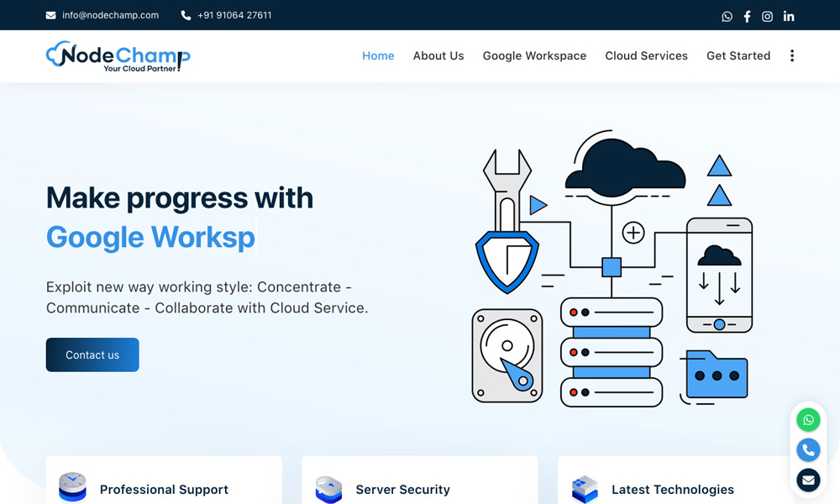The height and width of the screenshot is (504, 840).
Task: Click the floating green WhatsApp button
Action: point(808,420)
